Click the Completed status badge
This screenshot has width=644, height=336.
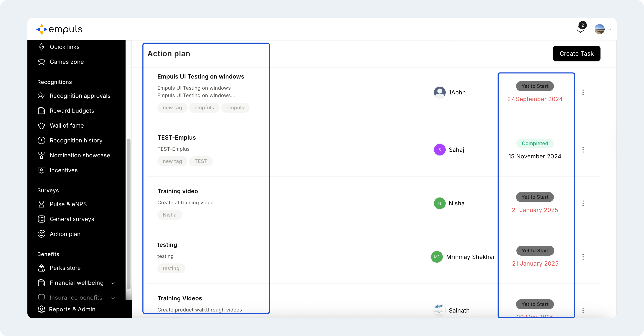[535, 143]
